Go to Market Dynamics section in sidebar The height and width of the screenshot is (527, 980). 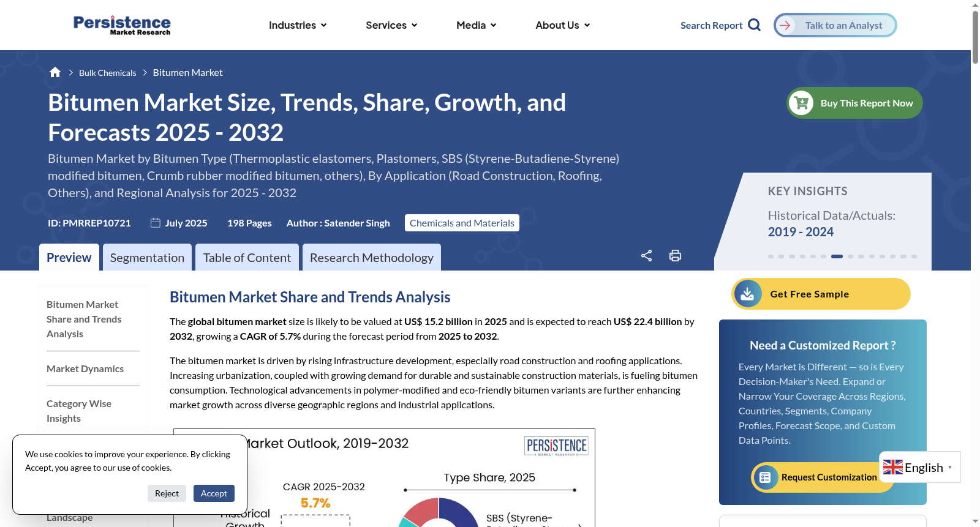(x=85, y=368)
